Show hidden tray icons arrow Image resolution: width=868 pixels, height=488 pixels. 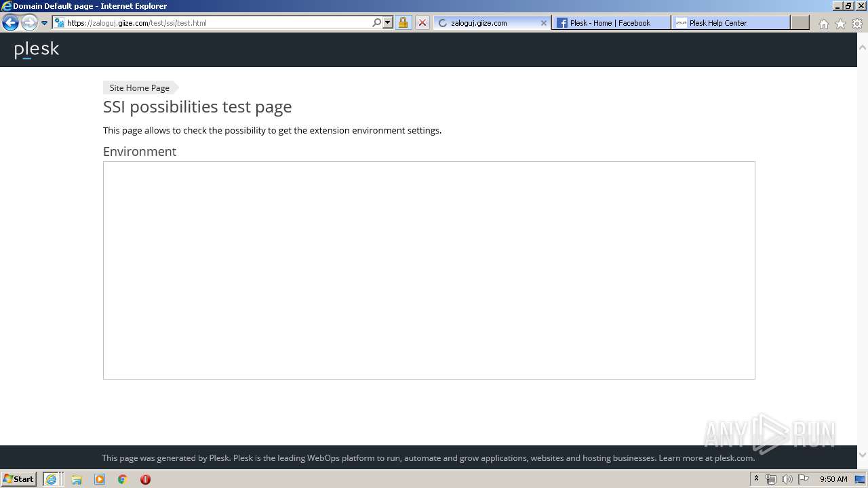tap(756, 479)
